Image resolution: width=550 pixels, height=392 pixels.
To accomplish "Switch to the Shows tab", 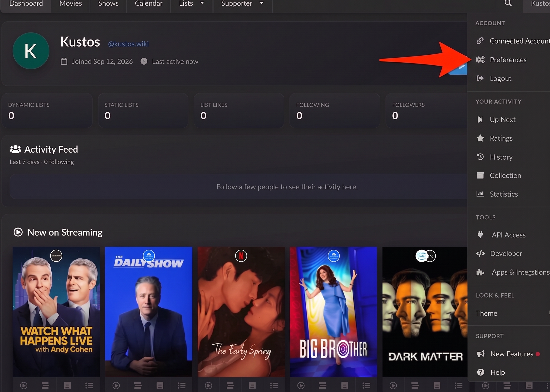I will pos(108,3).
